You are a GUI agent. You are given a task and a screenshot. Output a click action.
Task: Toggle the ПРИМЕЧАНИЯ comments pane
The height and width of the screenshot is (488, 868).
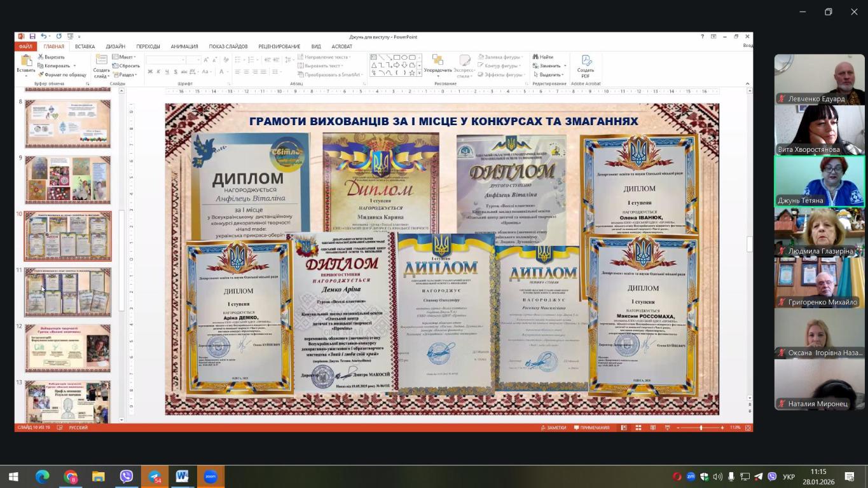591,428
